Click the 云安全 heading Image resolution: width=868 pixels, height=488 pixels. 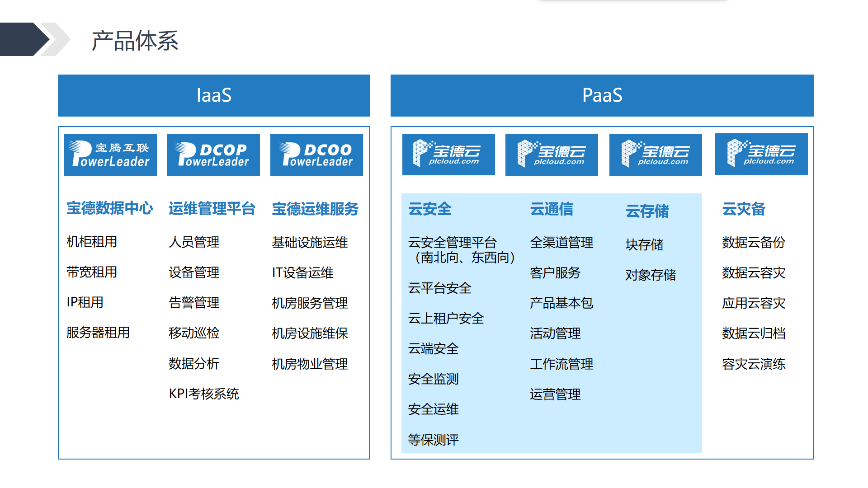coord(430,209)
